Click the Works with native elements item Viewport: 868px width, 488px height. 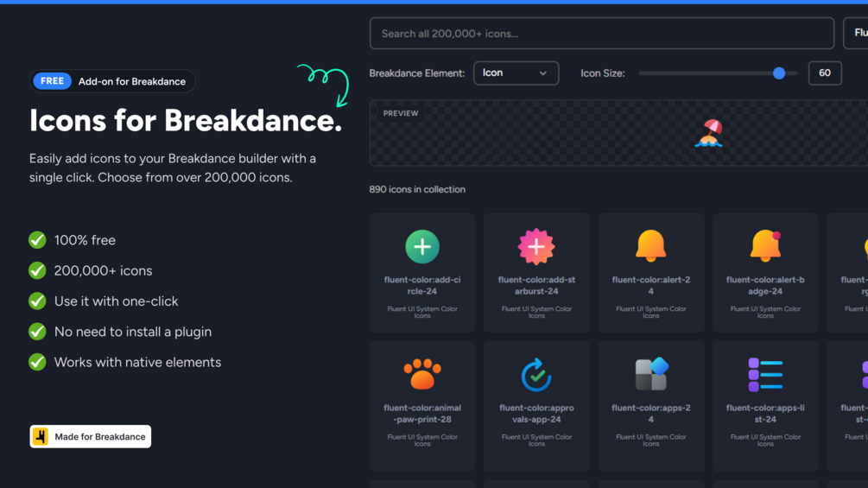tap(138, 362)
